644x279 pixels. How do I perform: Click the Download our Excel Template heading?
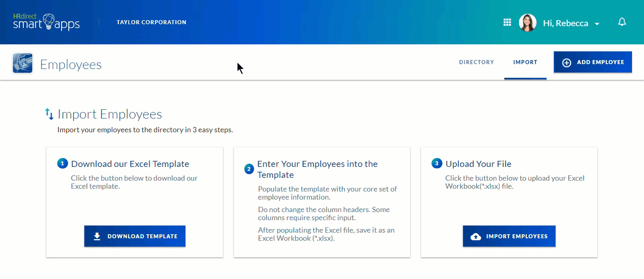tap(130, 164)
